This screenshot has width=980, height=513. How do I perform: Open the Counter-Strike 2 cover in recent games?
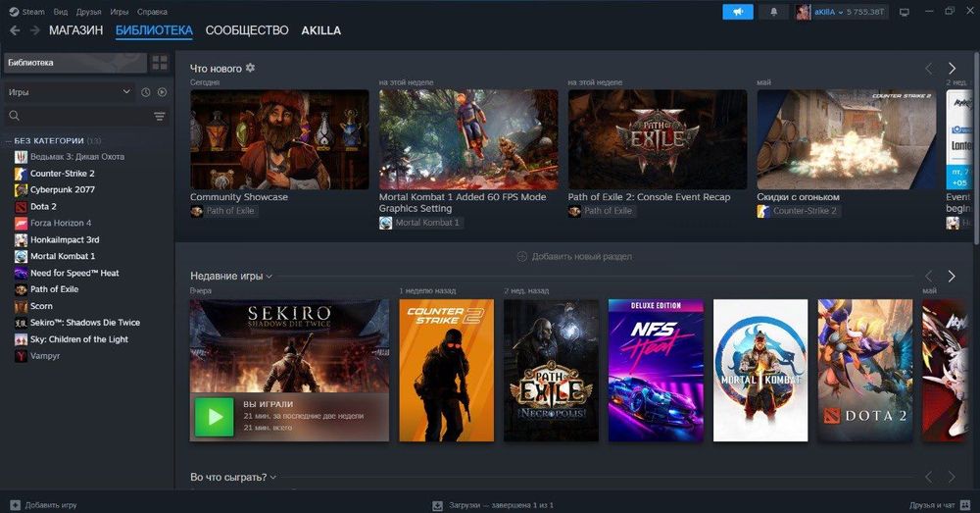(x=446, y=371)
